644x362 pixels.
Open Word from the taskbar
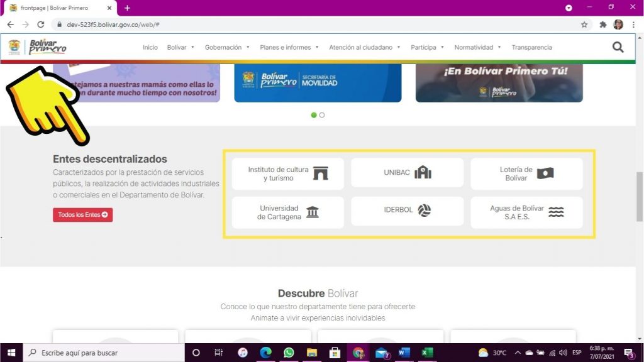tap(404, 353)
